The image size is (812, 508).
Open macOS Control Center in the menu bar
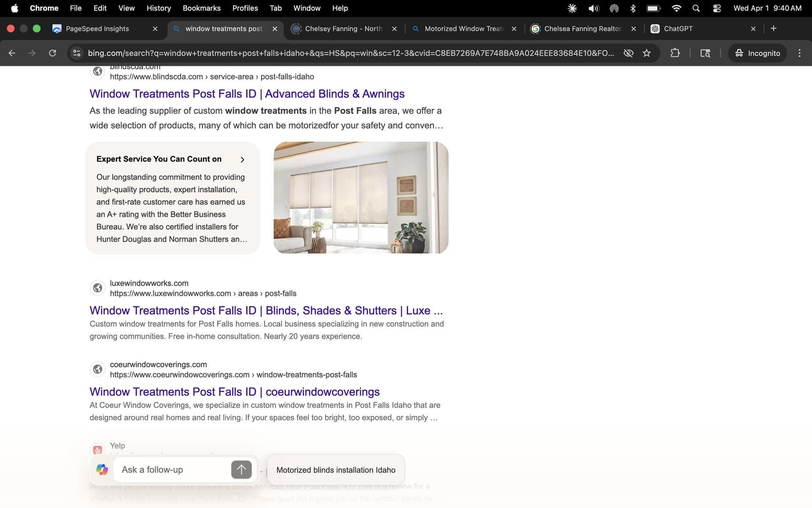pos(716,8)
